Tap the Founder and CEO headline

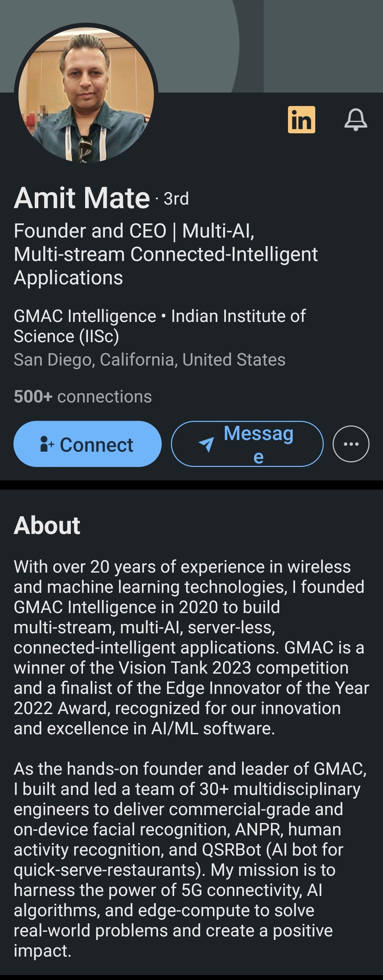pos(166,254)
